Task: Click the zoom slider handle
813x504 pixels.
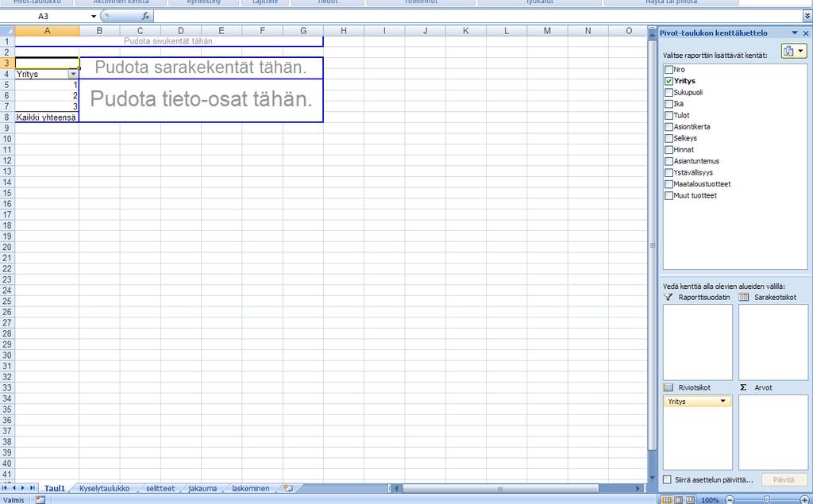Action: (767, 500)
